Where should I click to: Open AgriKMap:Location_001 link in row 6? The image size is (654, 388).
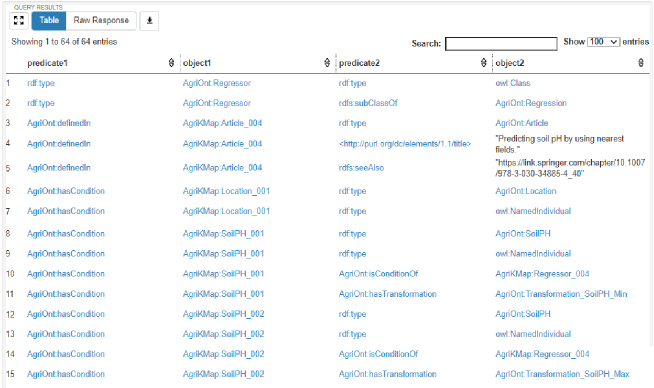226,191
